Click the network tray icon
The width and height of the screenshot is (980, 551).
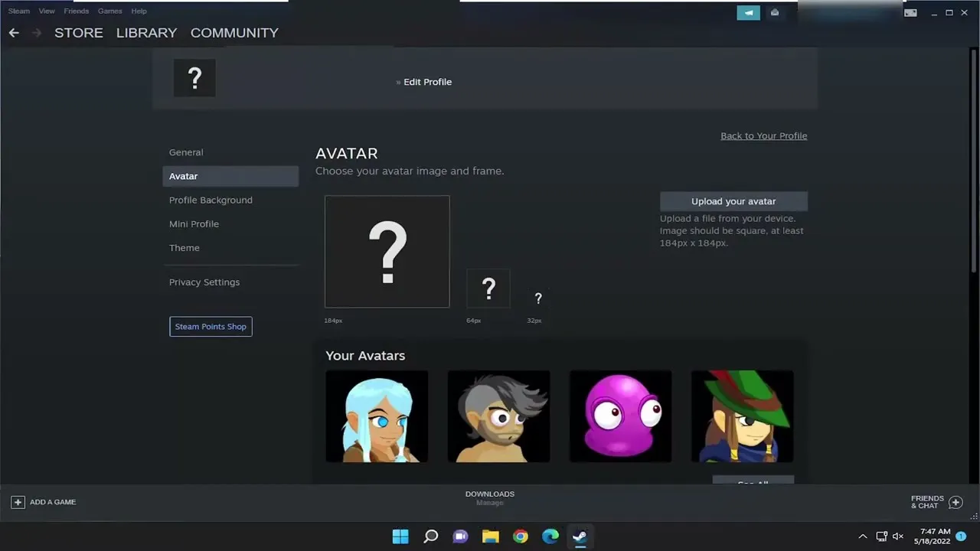(881, 536)
